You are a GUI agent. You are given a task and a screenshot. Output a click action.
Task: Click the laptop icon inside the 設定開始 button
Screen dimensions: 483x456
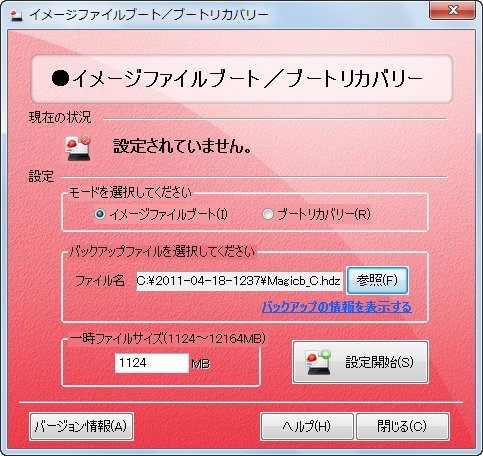click(319, 362)
